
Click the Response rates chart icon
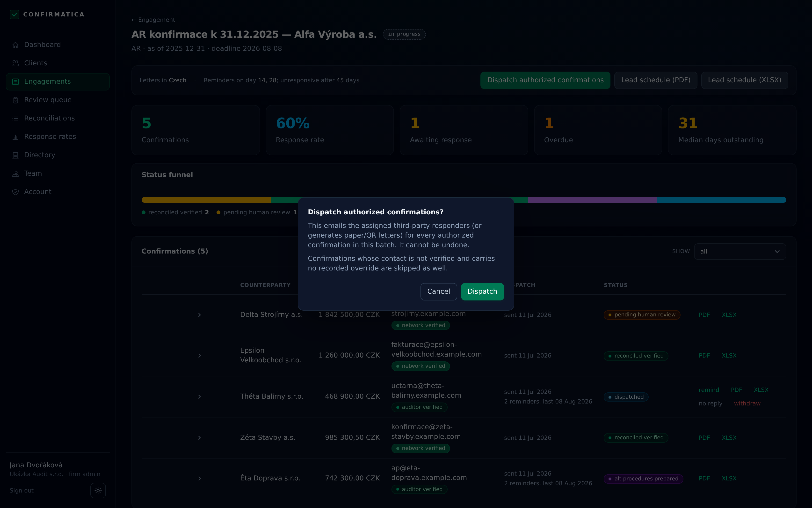tap(15, 137)
